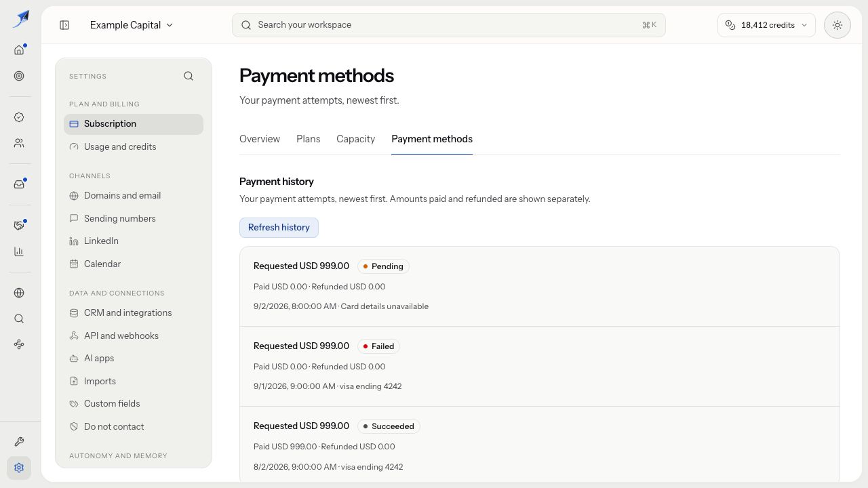Open Do not contact settings
The image size is (868, 488).
coord(134,426)
